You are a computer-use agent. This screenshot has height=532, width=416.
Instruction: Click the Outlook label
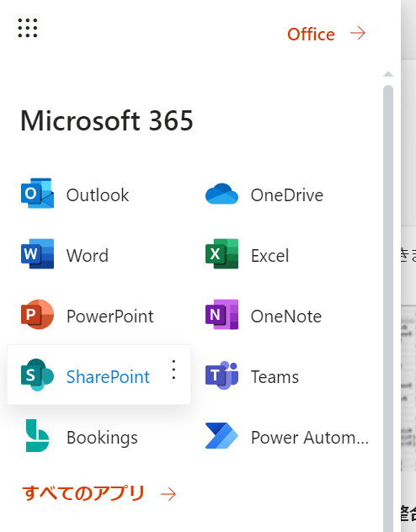[98, 195]
